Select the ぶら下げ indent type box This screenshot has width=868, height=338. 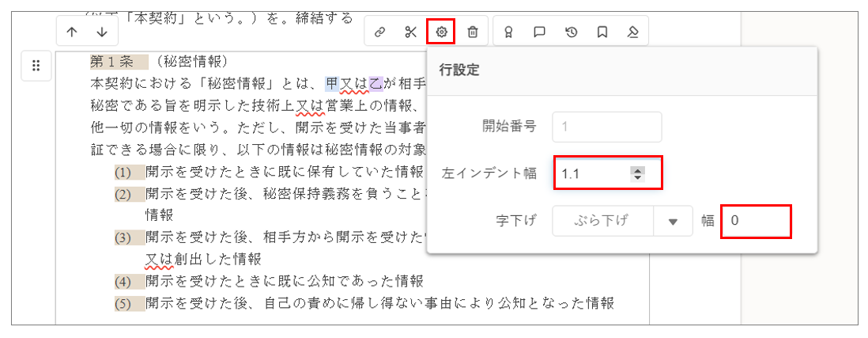tap(602, 222)
